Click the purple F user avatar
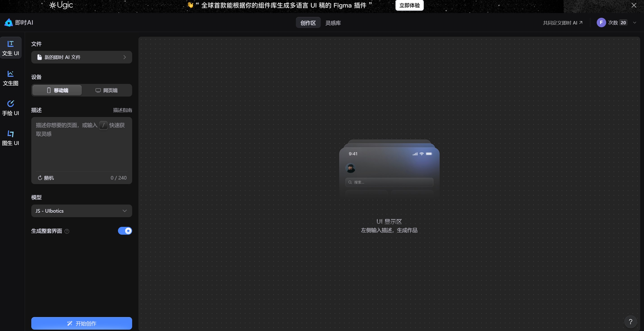Viewport: 644px width, 331px height. [x=601, y=23]
